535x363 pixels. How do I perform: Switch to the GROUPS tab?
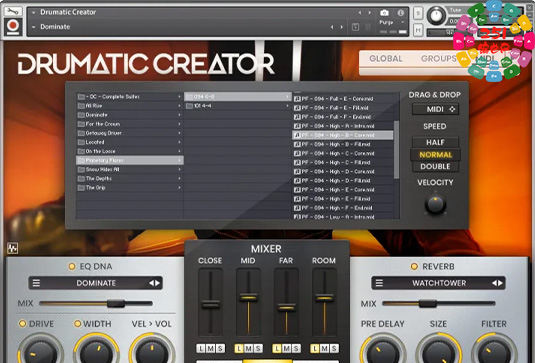coord(438,58)
